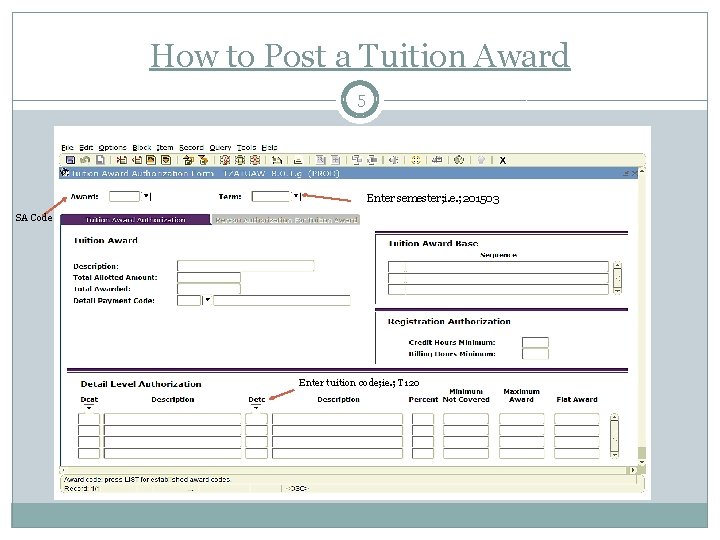Click the Credit Hours Minimum field
The height and width of the screenshot is (540, 720).
pos(535,343)
